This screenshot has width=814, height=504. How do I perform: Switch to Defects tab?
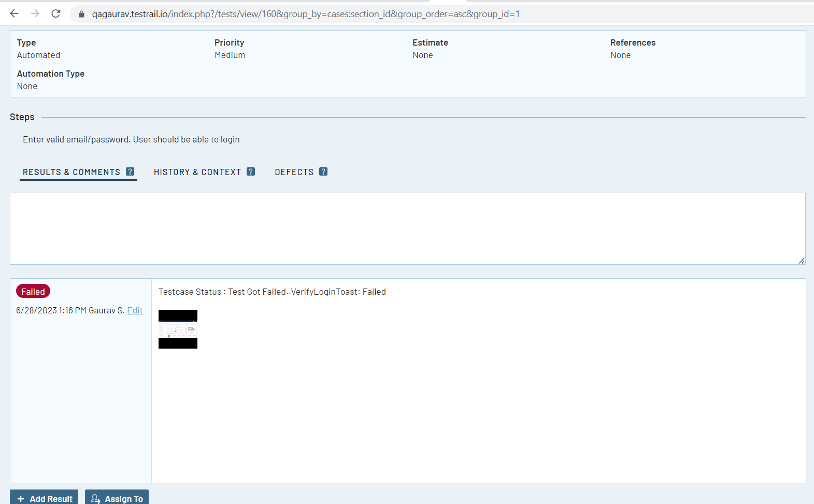pyautogui.click(x=294, y=172)
